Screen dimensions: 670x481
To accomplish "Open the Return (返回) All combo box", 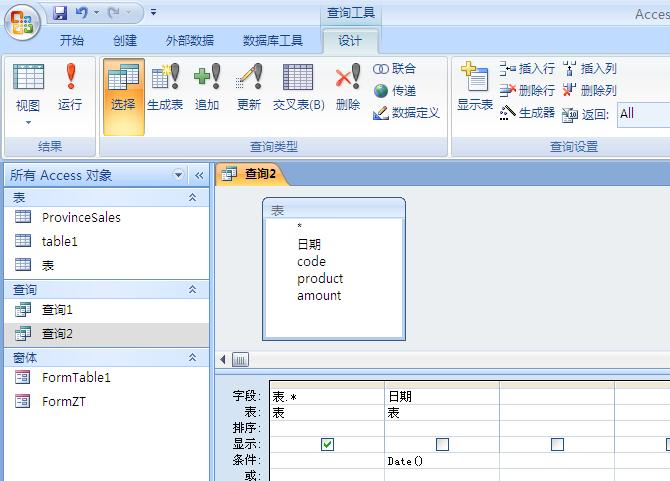I will (x=642, y=113).
